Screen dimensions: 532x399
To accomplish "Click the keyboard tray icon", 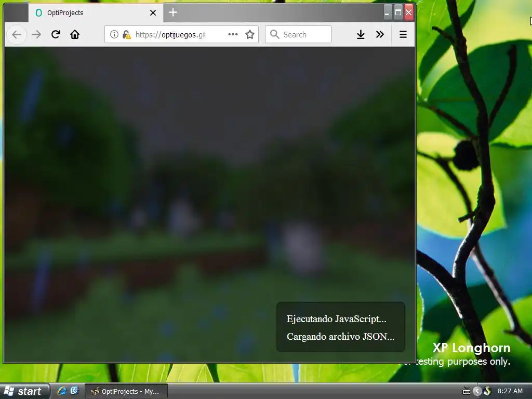I will pos(467,391).
